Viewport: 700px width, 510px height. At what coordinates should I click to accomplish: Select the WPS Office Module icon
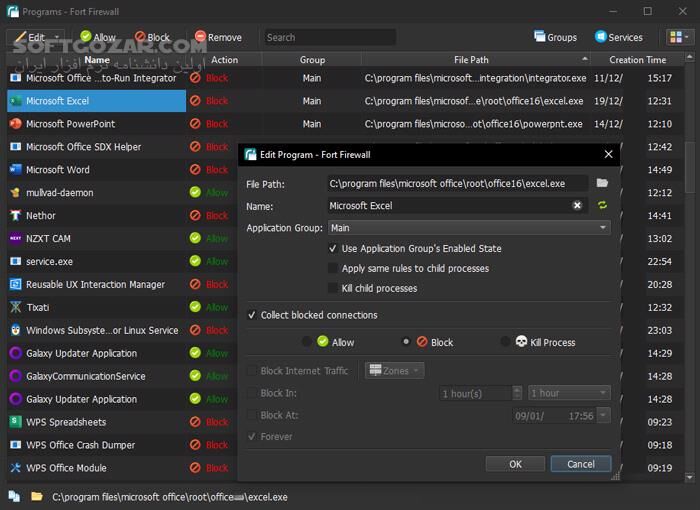(x=16, y=468)
